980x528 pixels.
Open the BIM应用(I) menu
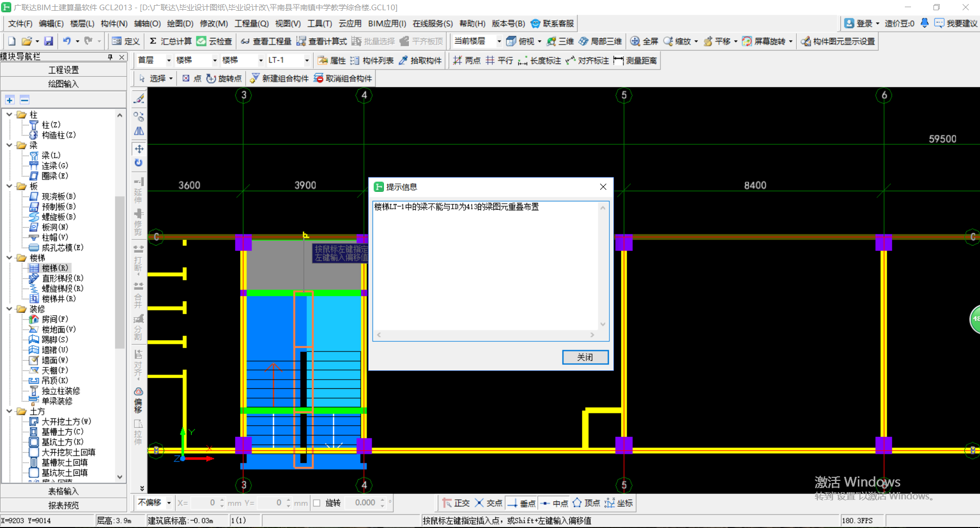387,24
